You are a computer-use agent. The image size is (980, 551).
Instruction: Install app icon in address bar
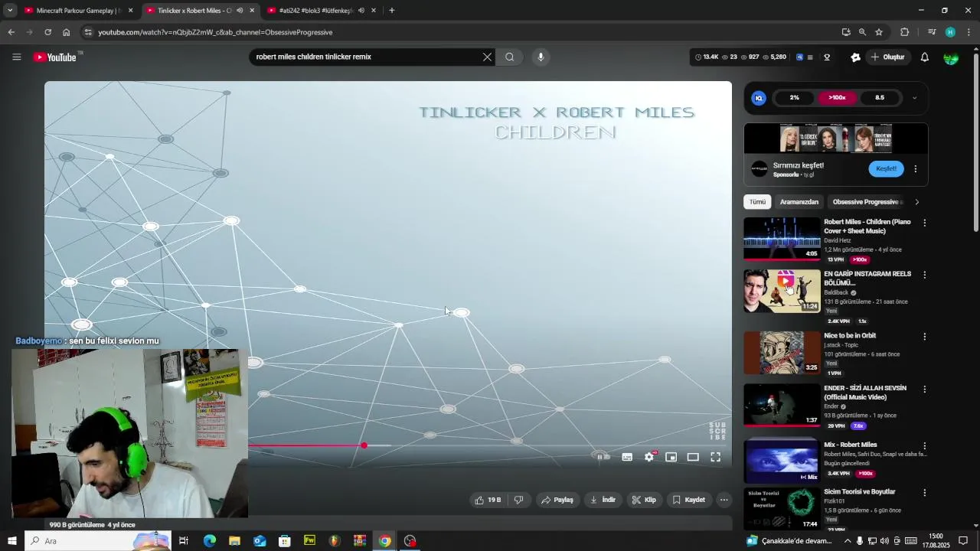[846, 32]
